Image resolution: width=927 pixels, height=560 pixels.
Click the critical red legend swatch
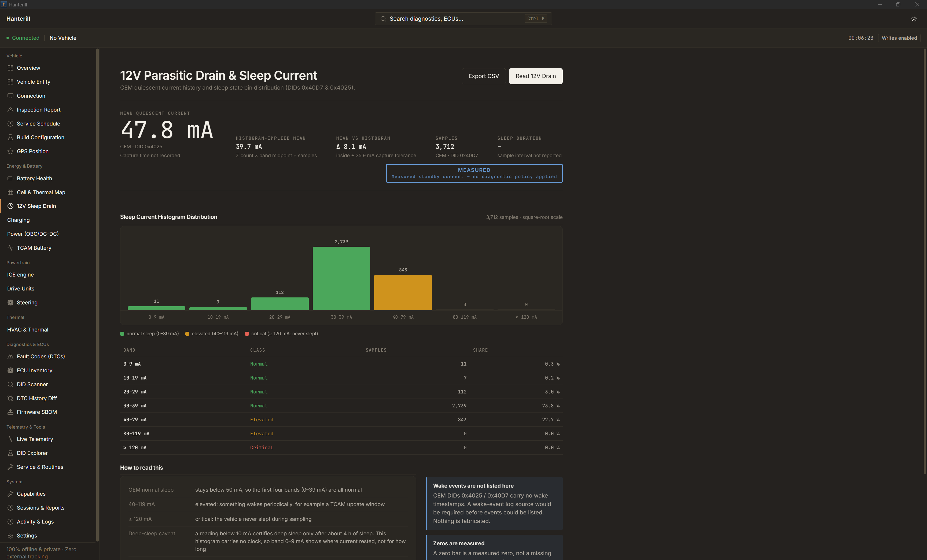(x=247, y=334)
